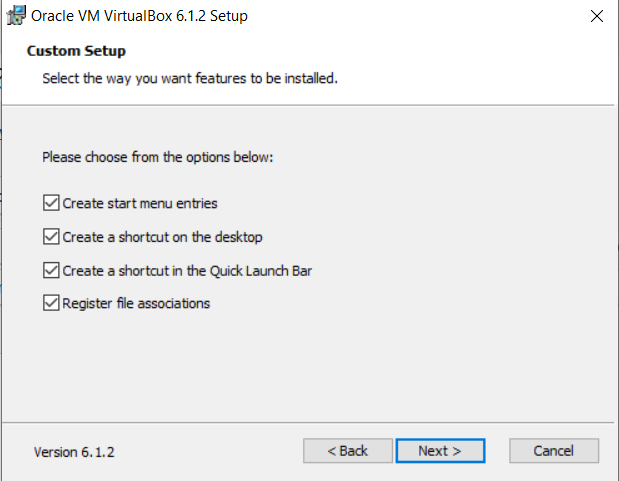This screenshot has height=481, width=619.
Task: Untick the Register file associations checkbox
Action: (51, 303)
